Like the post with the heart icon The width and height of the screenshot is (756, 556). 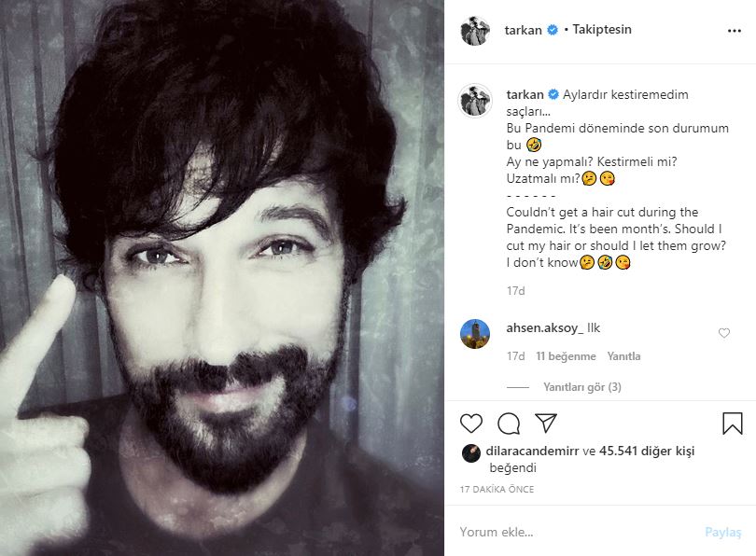pyautogui.click(x=471, y=424)
